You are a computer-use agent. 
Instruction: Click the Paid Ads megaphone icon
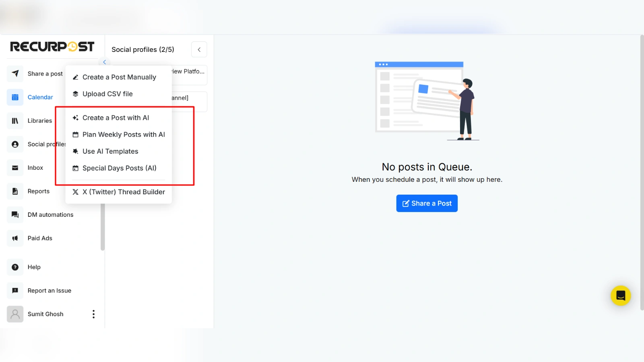coord(15,238)
